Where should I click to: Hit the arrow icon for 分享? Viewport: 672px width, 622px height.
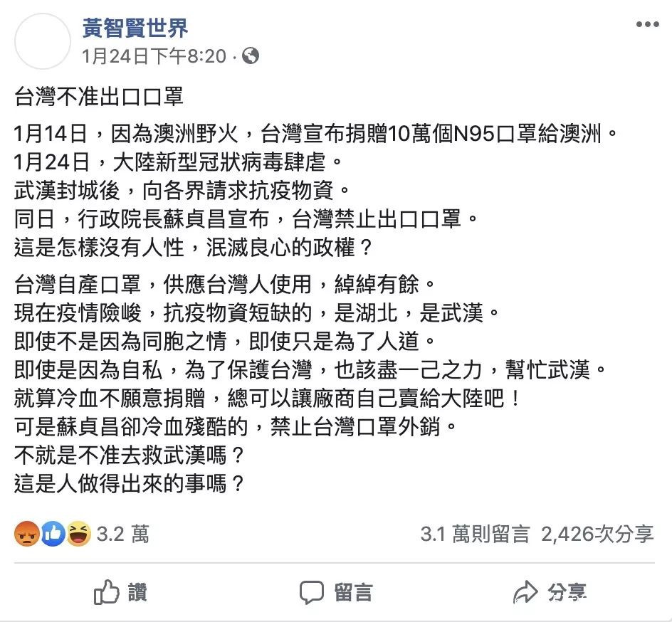click(x=525, y=592)
